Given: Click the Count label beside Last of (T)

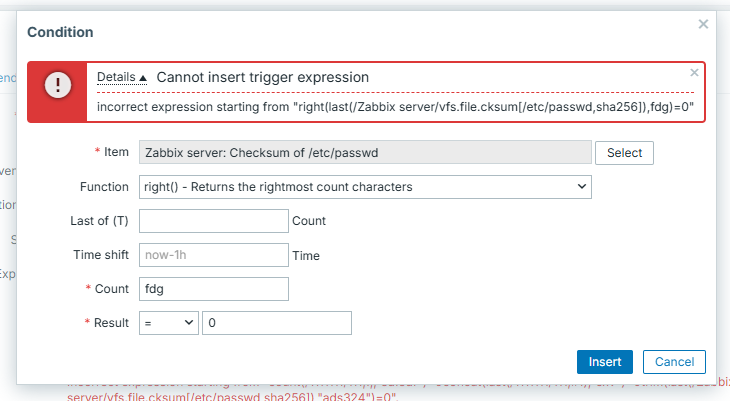Looking at the screenshot, I should (309, 221).
